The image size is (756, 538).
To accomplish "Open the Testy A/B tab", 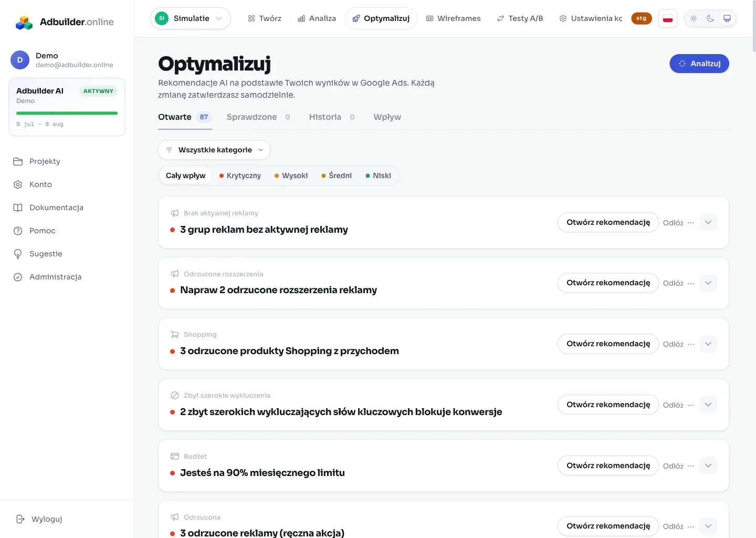I will 520,18.
